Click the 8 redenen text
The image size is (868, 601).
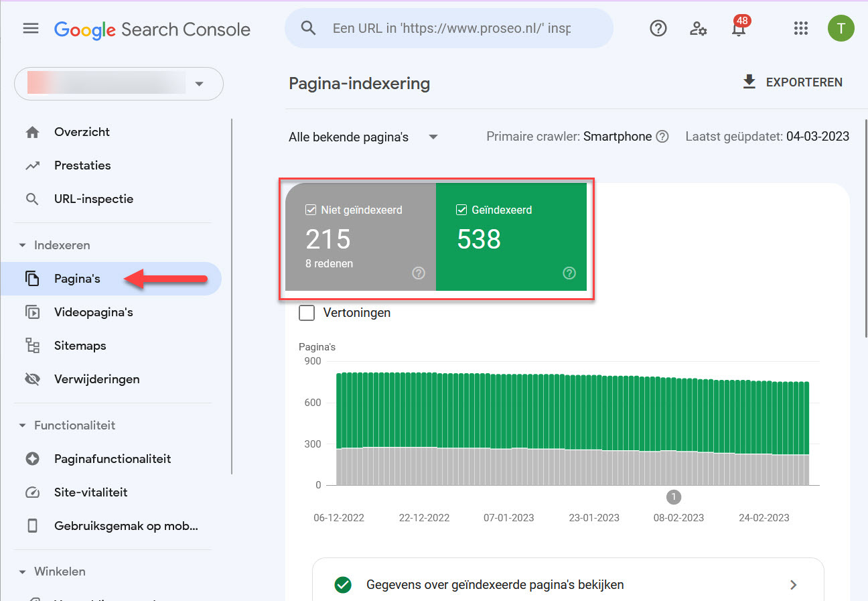(329, 264)
